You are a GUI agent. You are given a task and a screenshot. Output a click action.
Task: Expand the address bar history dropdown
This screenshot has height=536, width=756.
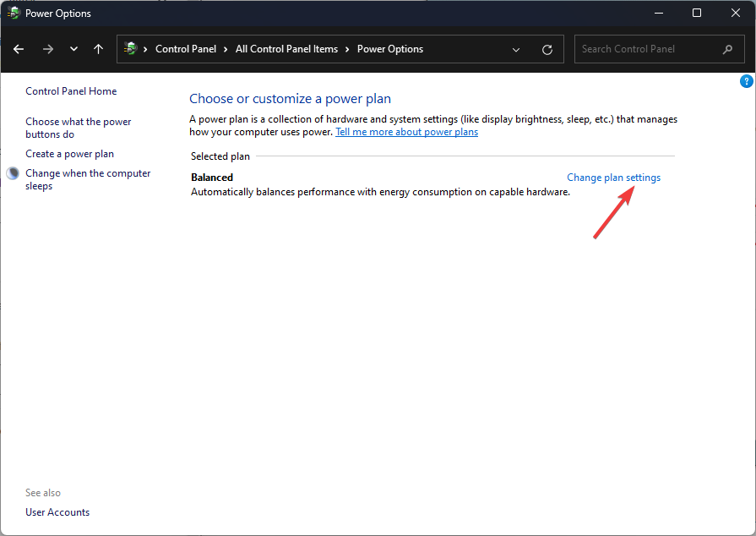coord(516,49)
